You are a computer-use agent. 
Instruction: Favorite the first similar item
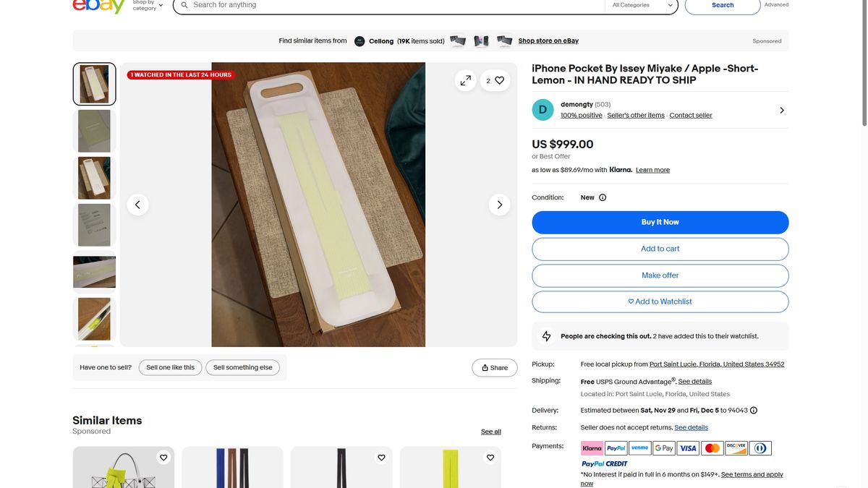163,458
